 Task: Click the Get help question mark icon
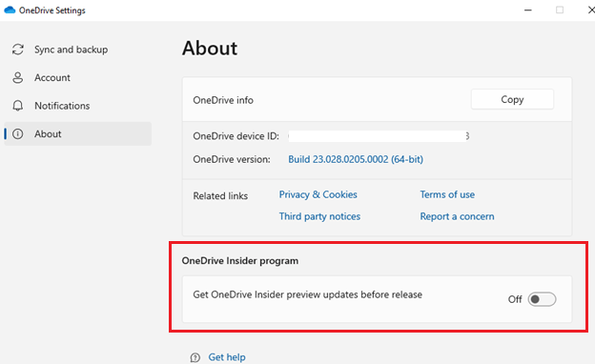click(x=195, y=357)
